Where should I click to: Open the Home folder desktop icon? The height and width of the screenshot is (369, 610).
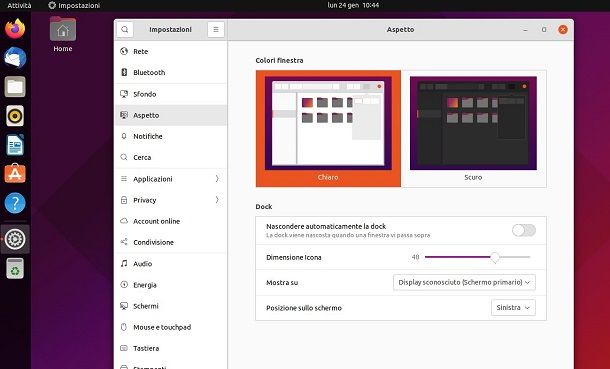(x=63, y=34)
